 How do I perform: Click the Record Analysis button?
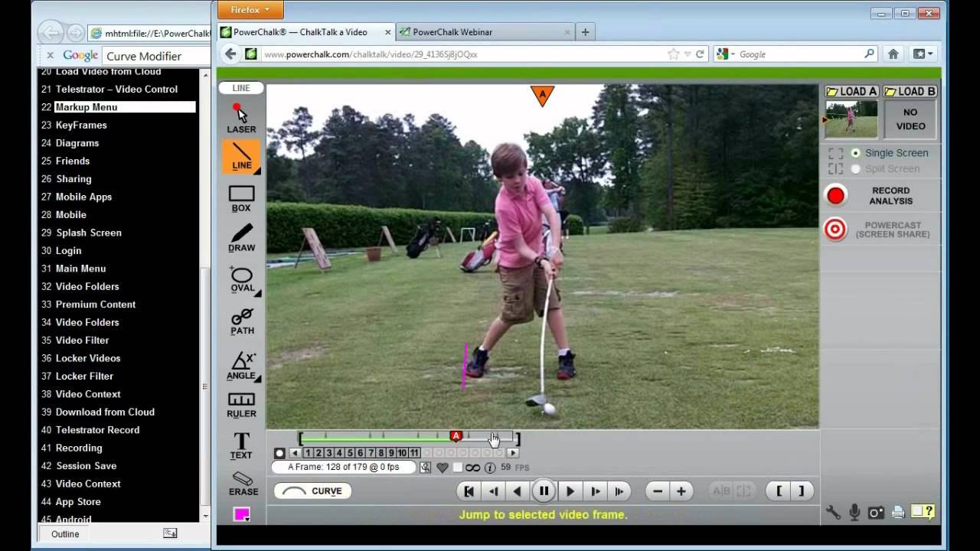[879, 196]
